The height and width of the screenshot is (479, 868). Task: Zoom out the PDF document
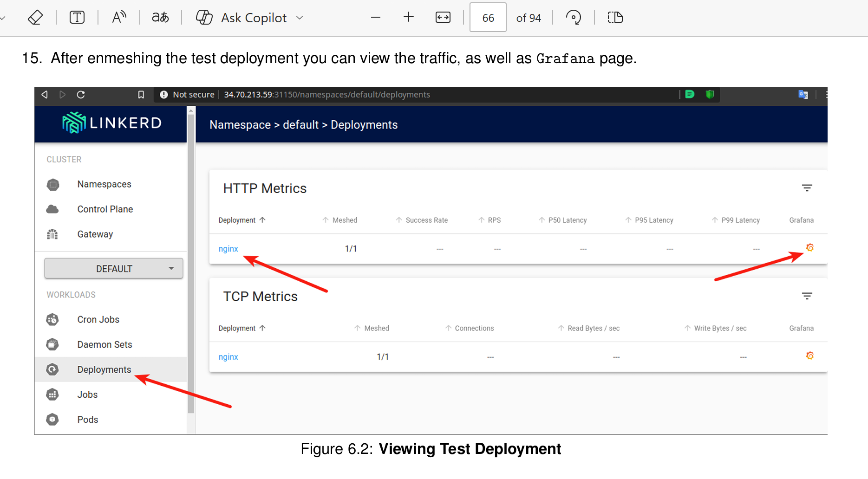(x=376, y=18)
